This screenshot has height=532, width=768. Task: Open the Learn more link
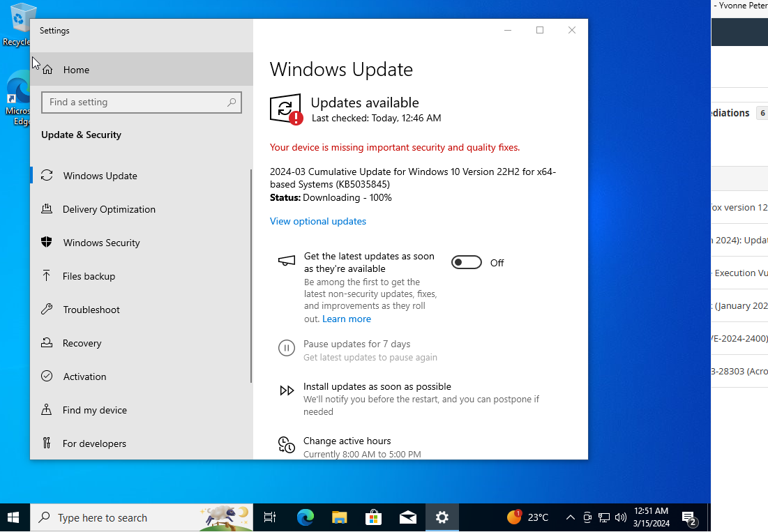(x=346, y=319)
